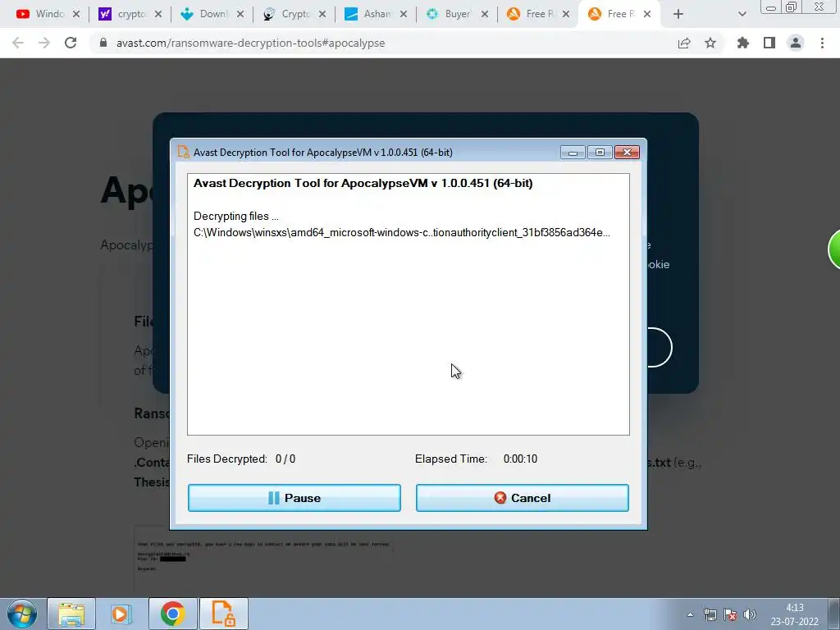The width and height of the screenshot is (840, 630).
Task: Close the active Free R tab
Action: click(x=647, y=15)
